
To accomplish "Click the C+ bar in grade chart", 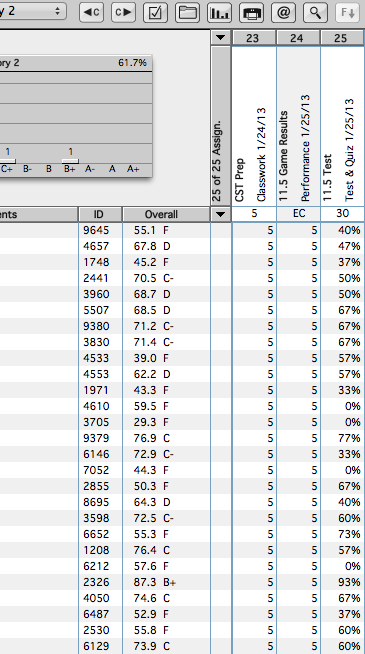I will [x=7, y=161].
